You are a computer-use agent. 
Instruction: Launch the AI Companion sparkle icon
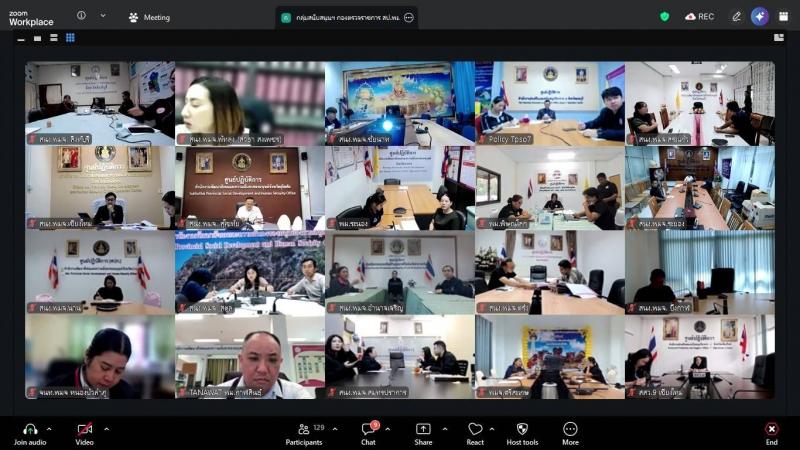pyautogui.click(x=760, y=16)
